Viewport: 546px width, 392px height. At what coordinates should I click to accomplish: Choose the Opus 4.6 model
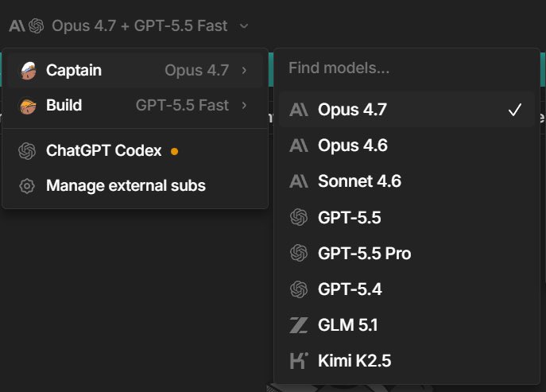pos(407,146)
